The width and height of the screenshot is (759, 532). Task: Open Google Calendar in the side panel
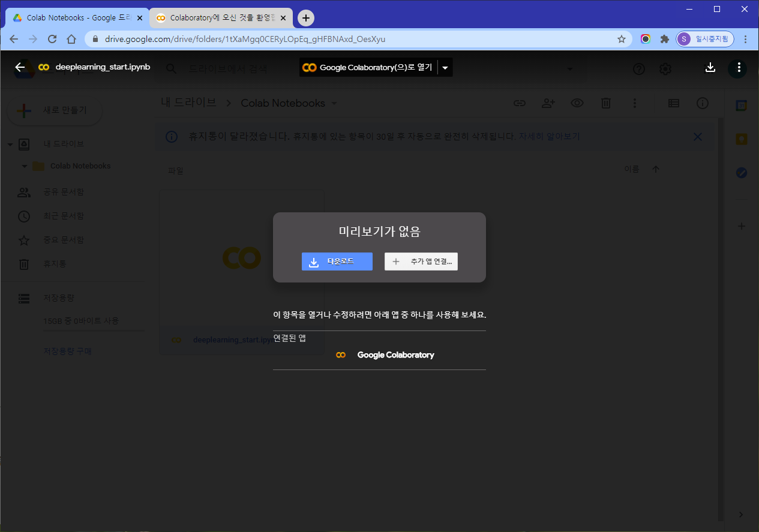[x=742, y=105]
